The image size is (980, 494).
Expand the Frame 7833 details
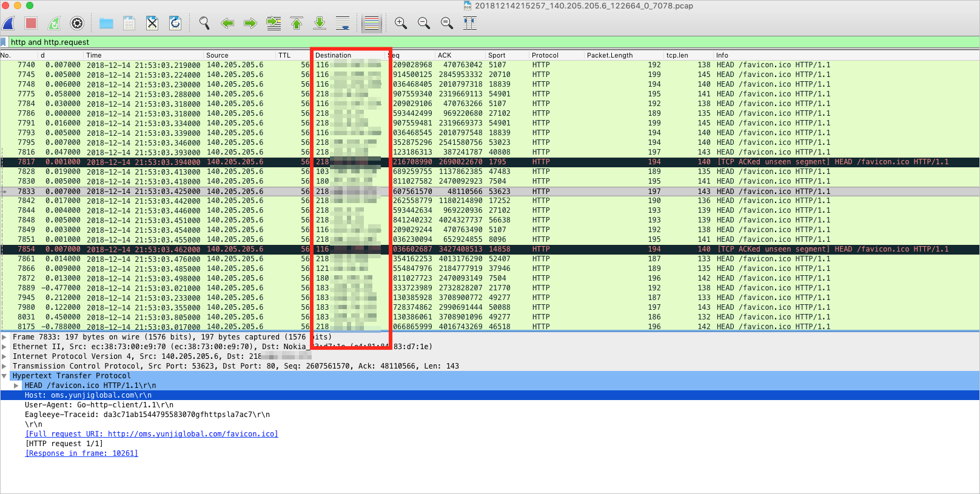pos(4,337)
